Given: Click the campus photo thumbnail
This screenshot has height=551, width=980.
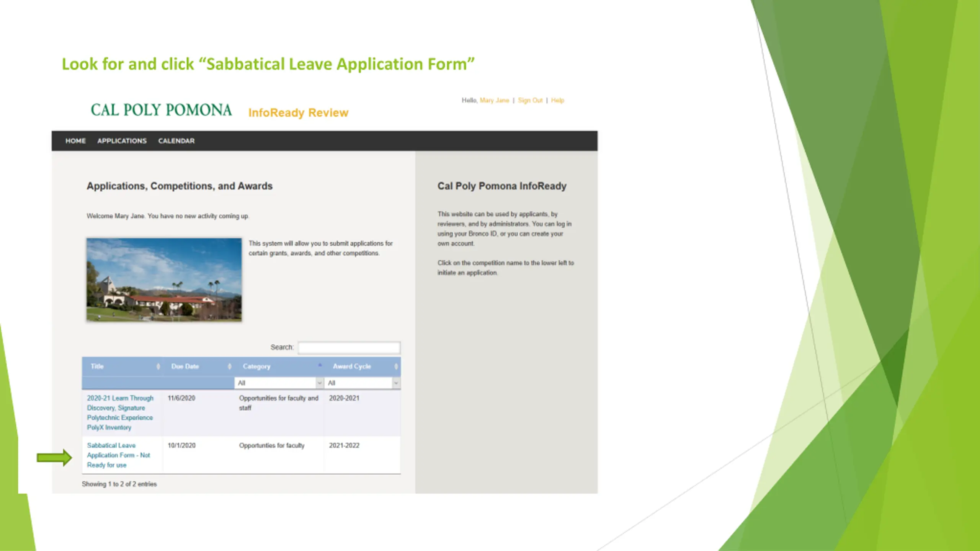Looking at the screenshot, I should point(164,280).
